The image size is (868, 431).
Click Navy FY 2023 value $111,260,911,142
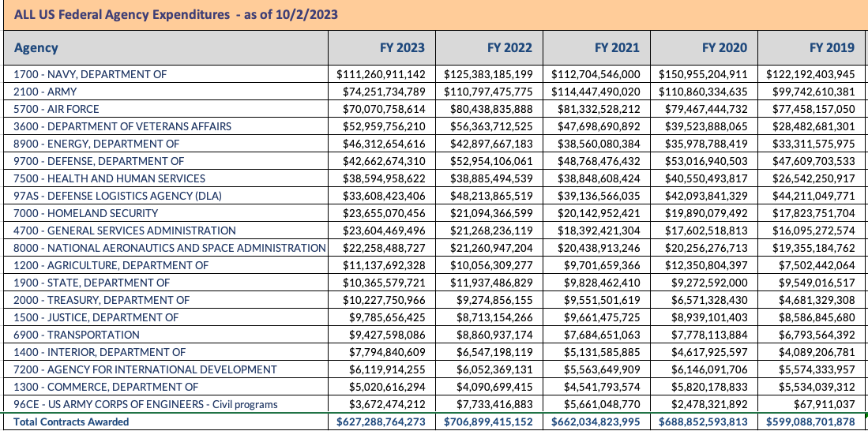(381, 74)
